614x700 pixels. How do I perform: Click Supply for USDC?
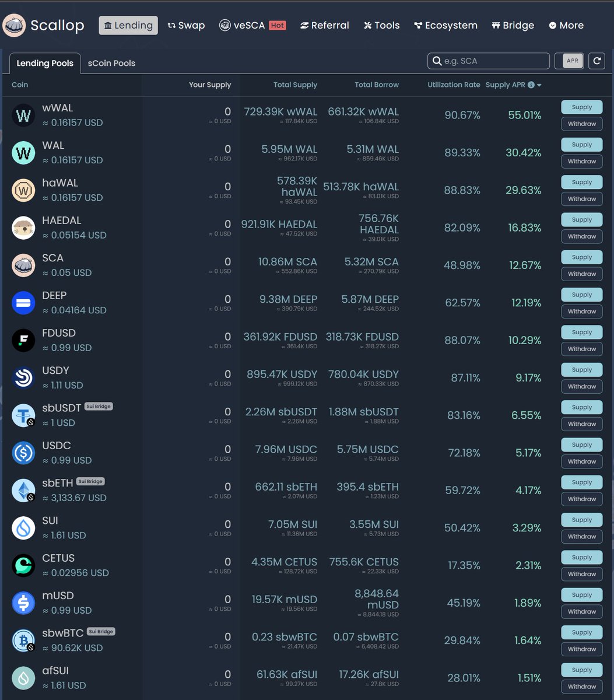pos(582,445)
